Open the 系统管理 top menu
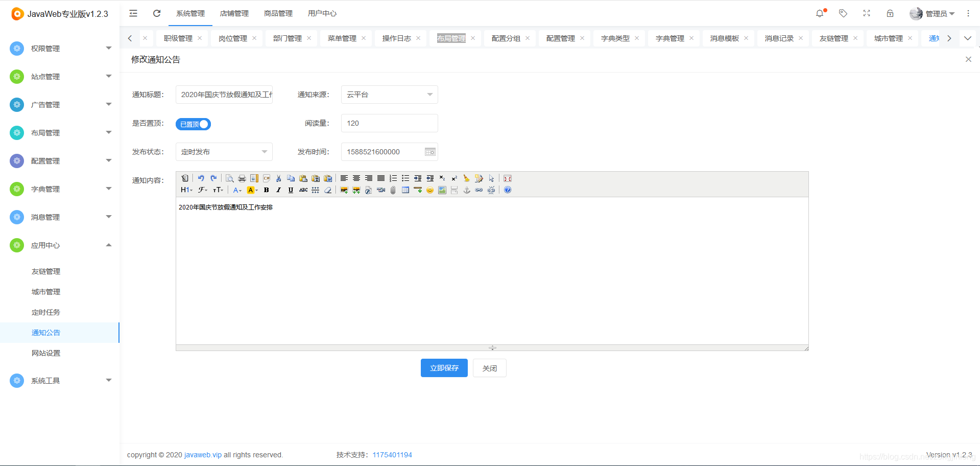 pyautogui.click(x=190, y=13)
